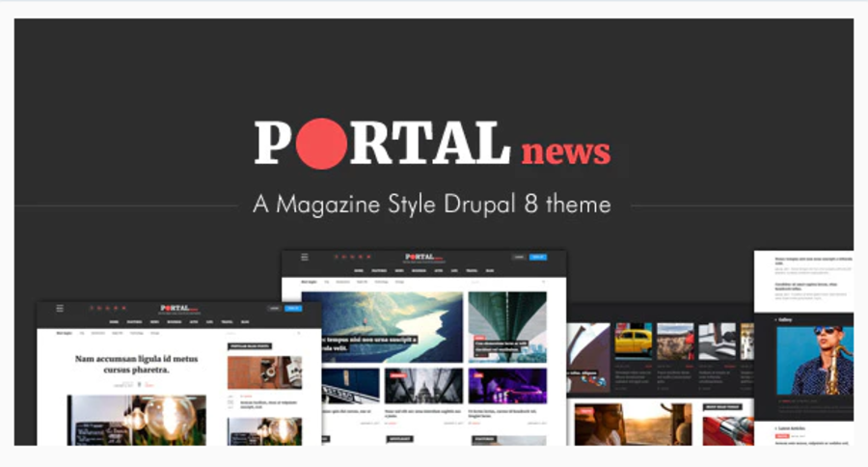
Task: Click the Login button in left article mockup
Action: click(274, 308)
